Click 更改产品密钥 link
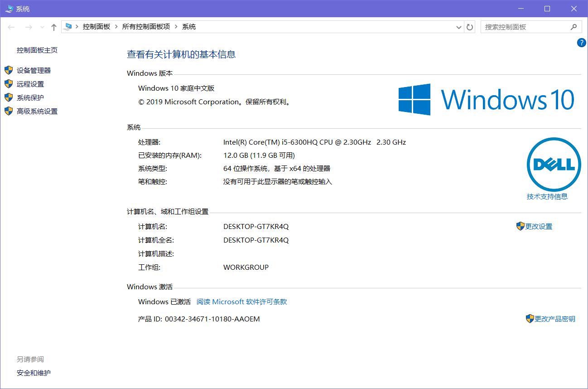 coord(555,319)
